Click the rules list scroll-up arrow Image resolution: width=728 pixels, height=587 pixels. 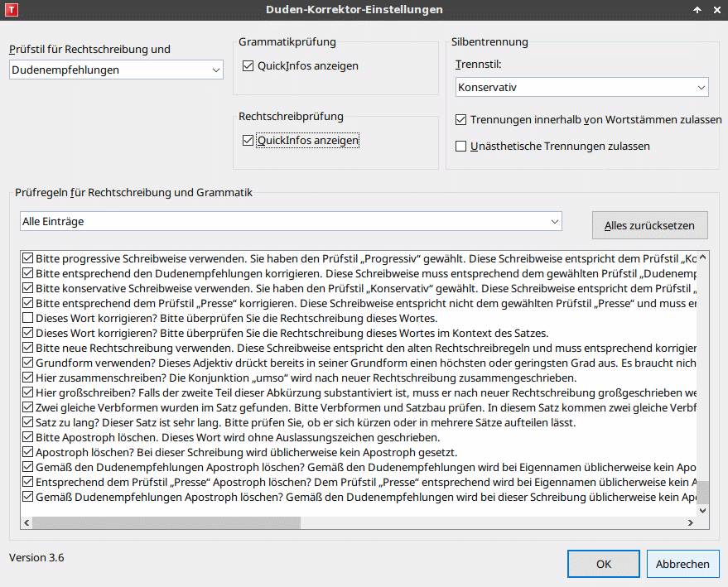[702, 257]
